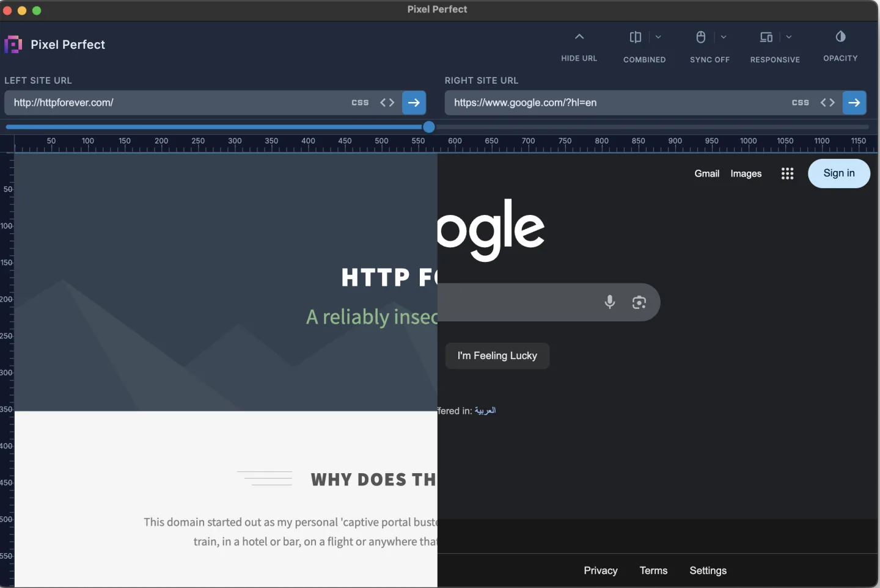Open the Google apps grid icon
Viewport: 880px width, 588px height.
(x=788, y=174)
